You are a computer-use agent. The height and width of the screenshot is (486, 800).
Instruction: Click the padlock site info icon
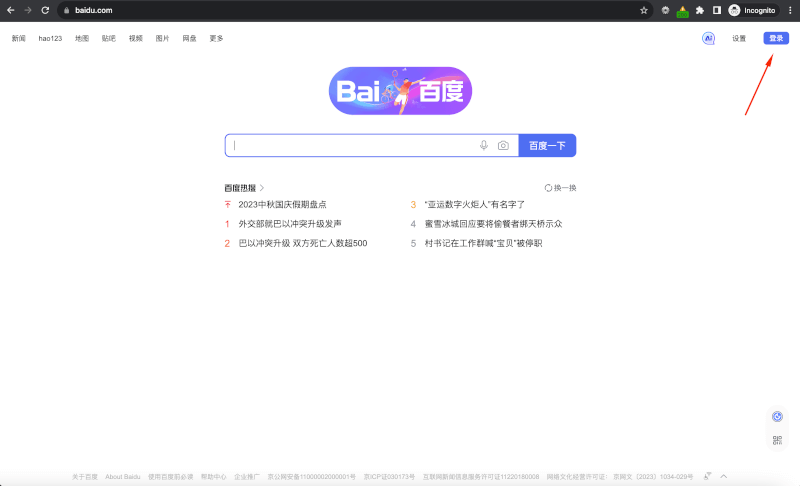pyautogui.click(x=66, y=10)
